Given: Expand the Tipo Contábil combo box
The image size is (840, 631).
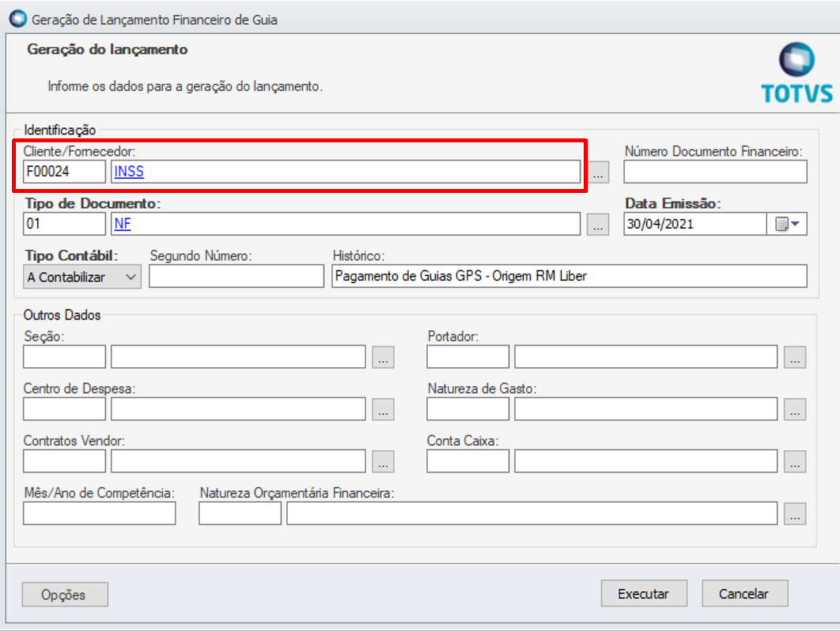Looking at the screenshot, I should (131, 277).
